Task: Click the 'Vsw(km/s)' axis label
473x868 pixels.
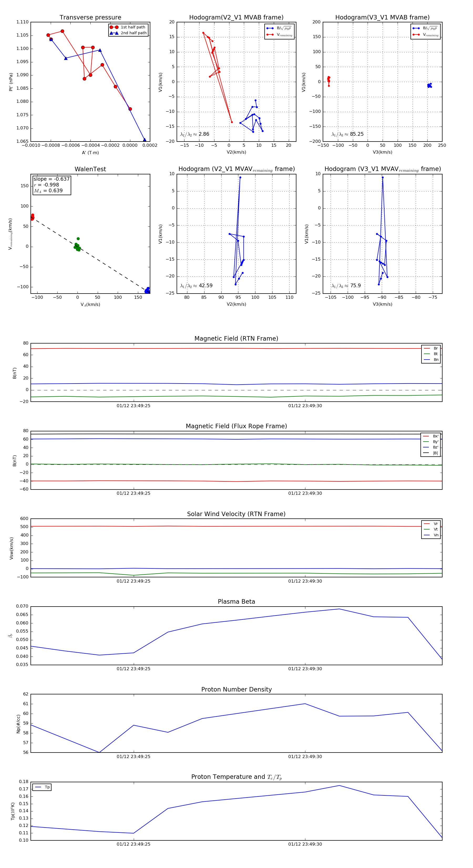Action: [x=12, y=548]
